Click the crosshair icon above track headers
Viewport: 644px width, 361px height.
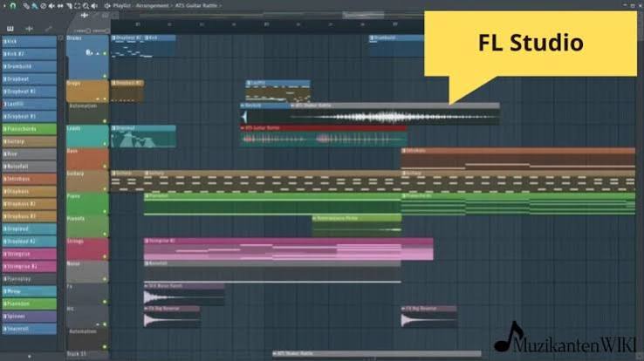pyautogui.click(x=85, y=15)
